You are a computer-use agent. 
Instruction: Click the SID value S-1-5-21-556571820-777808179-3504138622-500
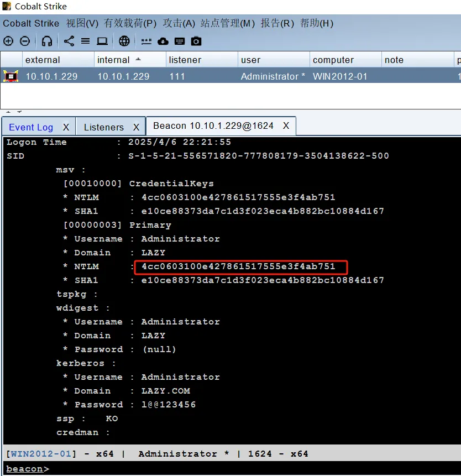tap(259, 156)
